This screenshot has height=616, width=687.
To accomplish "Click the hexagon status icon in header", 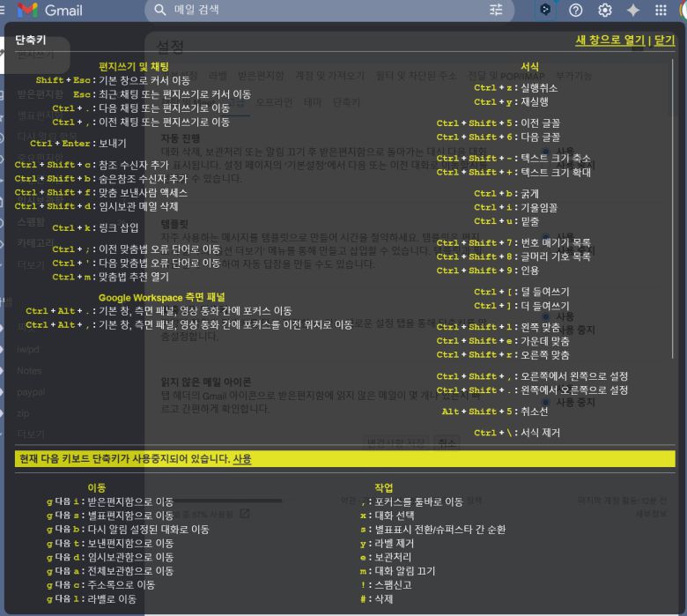I will (x=547, y=11).
